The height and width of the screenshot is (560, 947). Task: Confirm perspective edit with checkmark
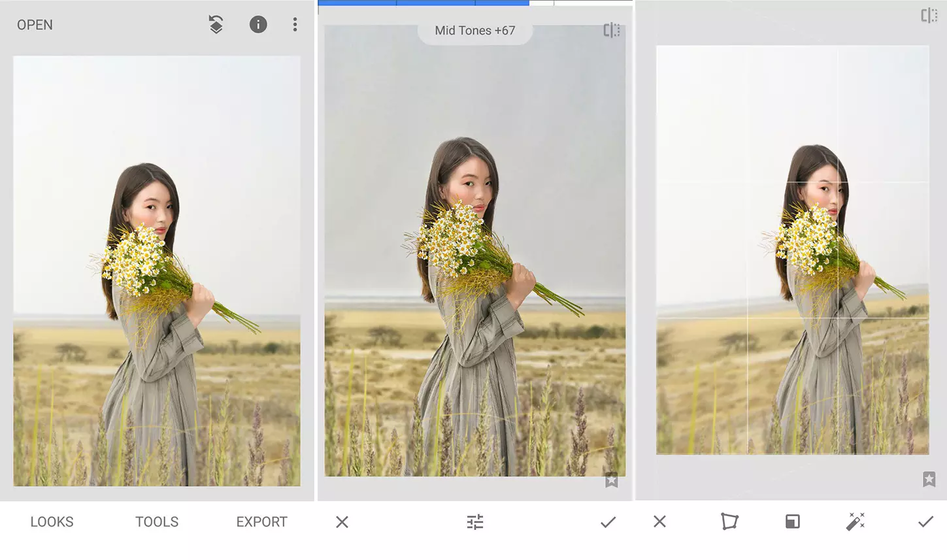coord(925,521)
